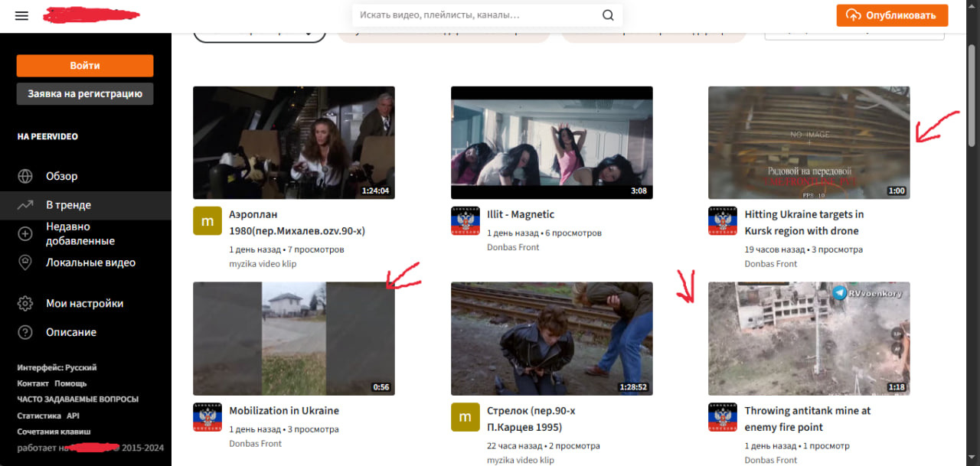Click Donbas Front avatar beside Illit - Magnetic
The width and height of the screenshot is (980, 466).
click(465, 220)
